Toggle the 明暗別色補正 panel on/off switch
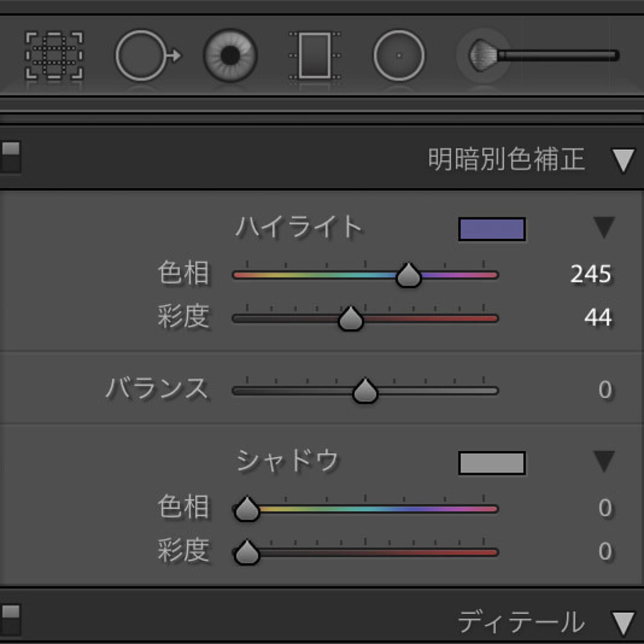644x644 pixels. 11,157
